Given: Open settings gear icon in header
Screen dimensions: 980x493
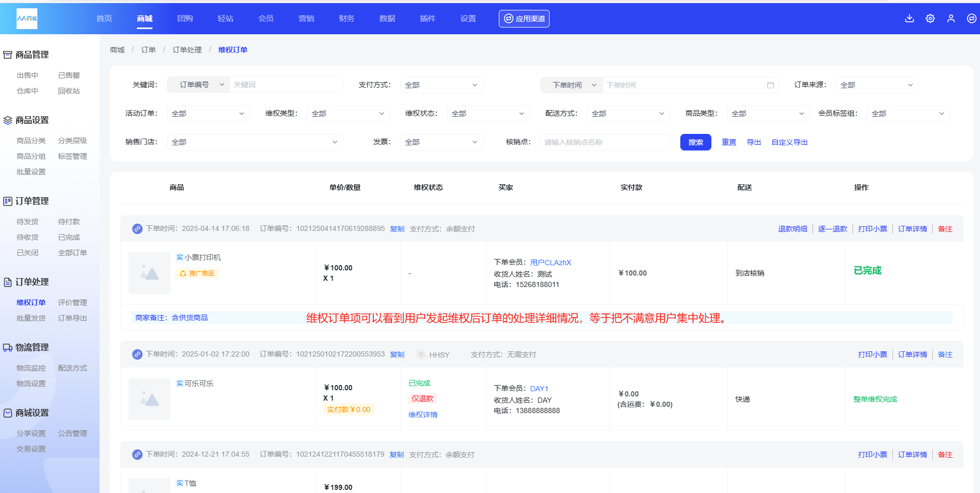Looking at the screenshot, I should (x=930, y=19).
